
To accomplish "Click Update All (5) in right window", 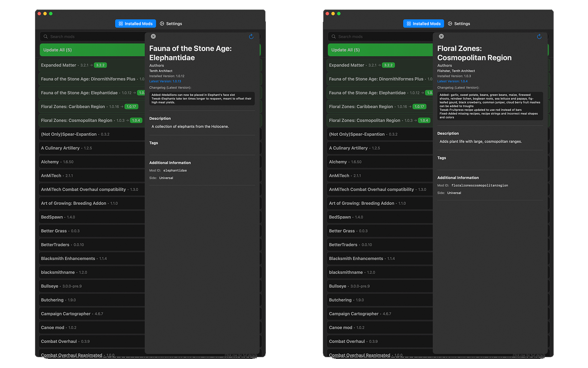I will [x=380, y=50].
